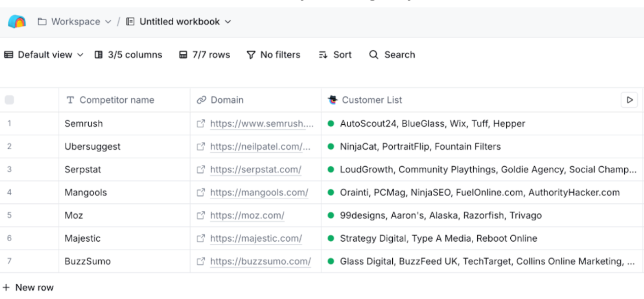Click the Search magnifier icon
The width and height of the screenshot is (644, 299).
(x=374, y=55)
